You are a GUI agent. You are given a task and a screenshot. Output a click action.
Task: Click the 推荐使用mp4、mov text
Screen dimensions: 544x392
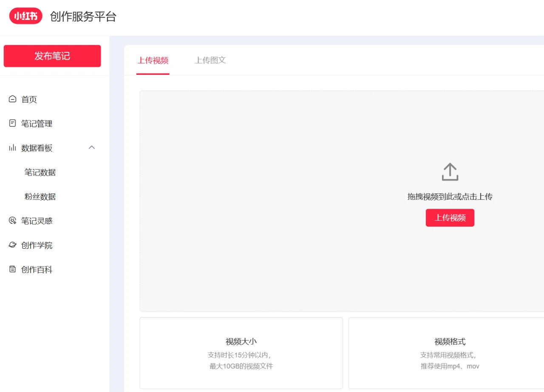coord(450,366)
